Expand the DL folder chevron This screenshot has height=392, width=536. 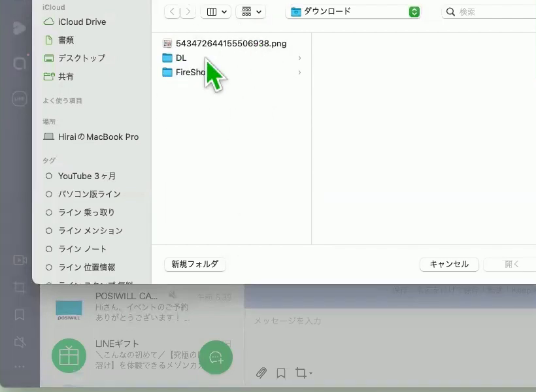pos(299,58)
